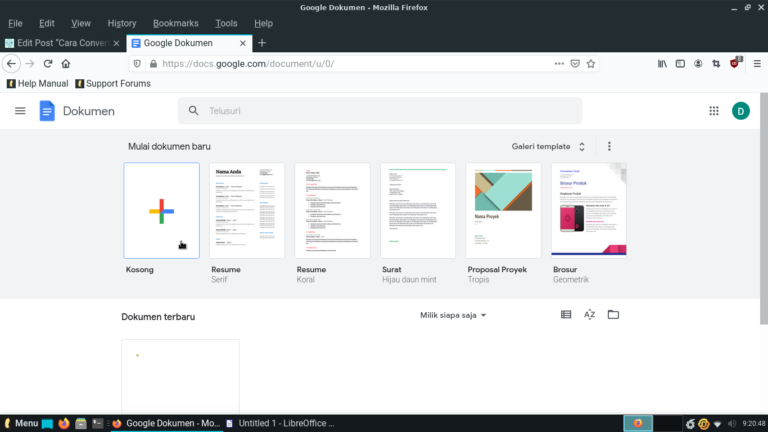Choose the Resume Serif template

tap(247, 211)
